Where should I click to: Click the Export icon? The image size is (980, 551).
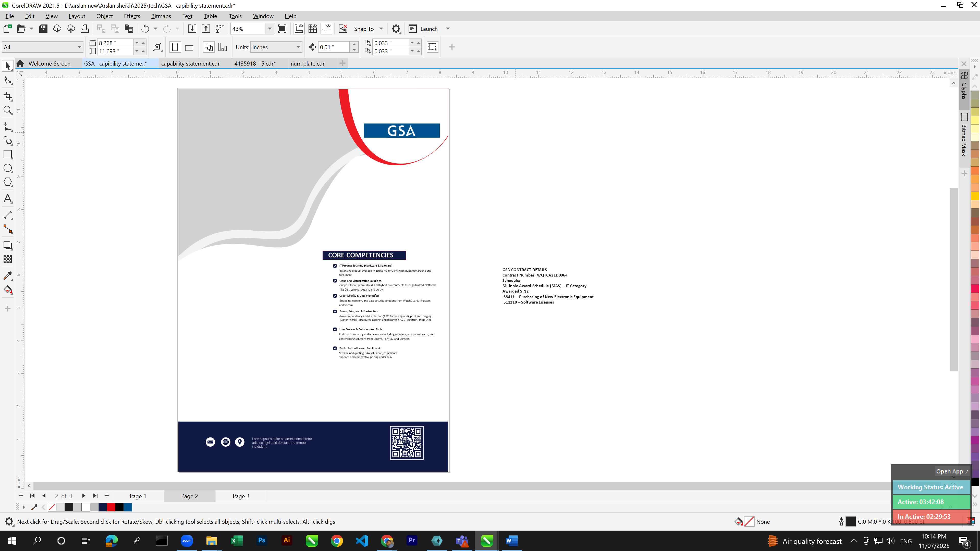206,29
